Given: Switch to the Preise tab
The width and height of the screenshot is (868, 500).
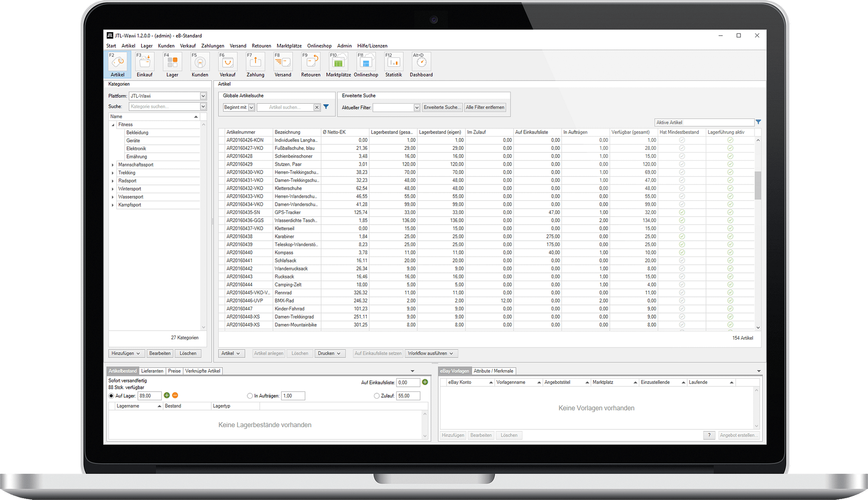Looking at the screenshot, I should (x=174, y=371).
